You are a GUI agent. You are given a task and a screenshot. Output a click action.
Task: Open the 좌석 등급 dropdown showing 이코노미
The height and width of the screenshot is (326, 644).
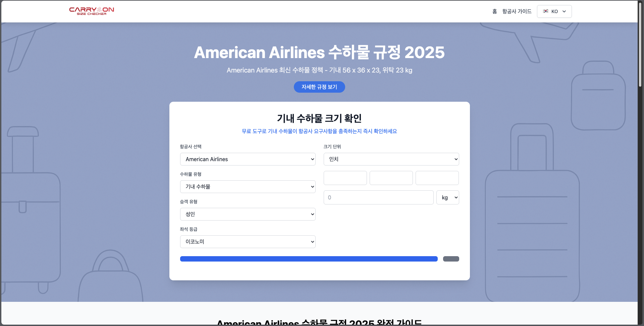point(248,242)
